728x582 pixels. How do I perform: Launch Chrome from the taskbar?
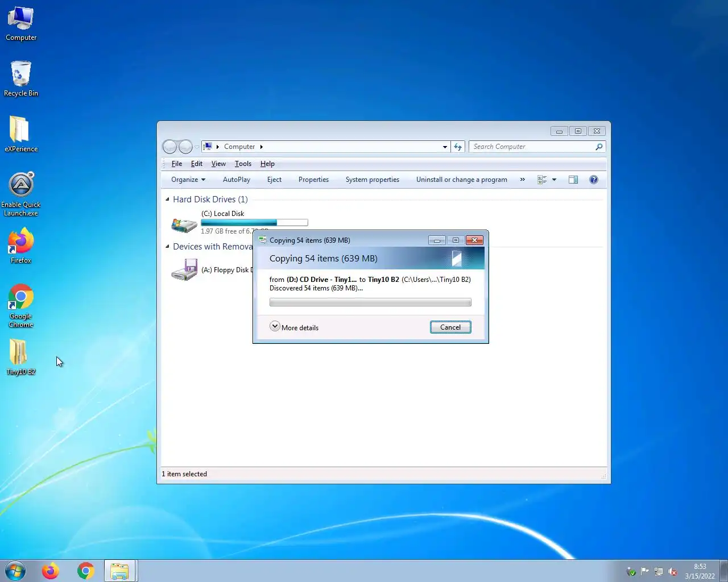[x=86, y=571]
